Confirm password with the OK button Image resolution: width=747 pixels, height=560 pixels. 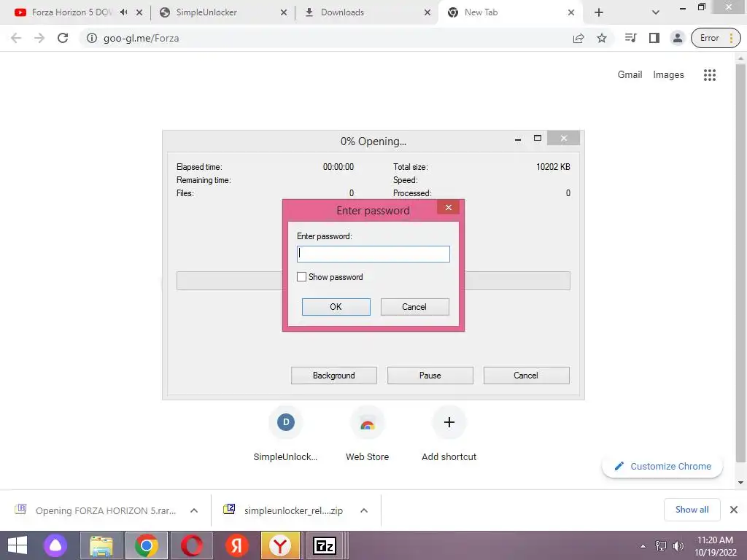(x=336, y=307)
